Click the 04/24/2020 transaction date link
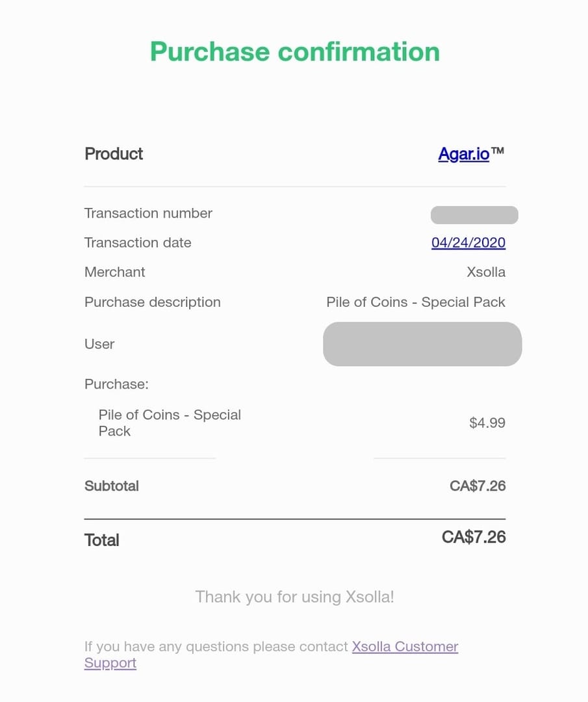The width and height of the screenshot is (588, 702). tap(468, 243)
